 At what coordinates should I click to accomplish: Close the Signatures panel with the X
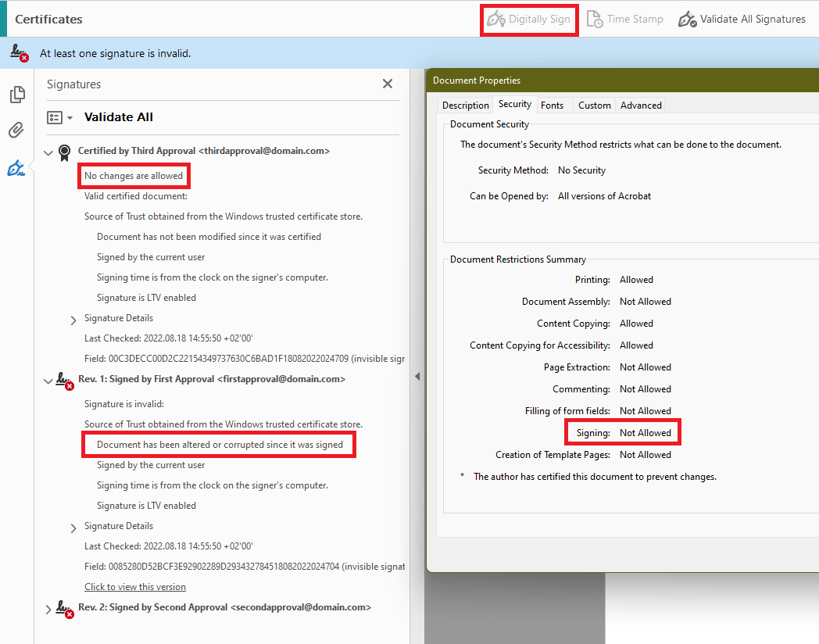point(387,84)
